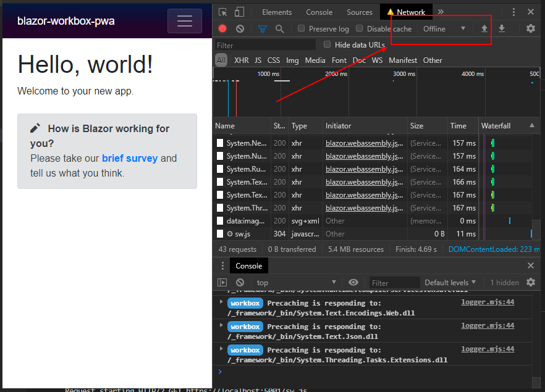This screenshot has width=545, height=392.
Task: Filter requests by Manifest
Action: [403, 60]
